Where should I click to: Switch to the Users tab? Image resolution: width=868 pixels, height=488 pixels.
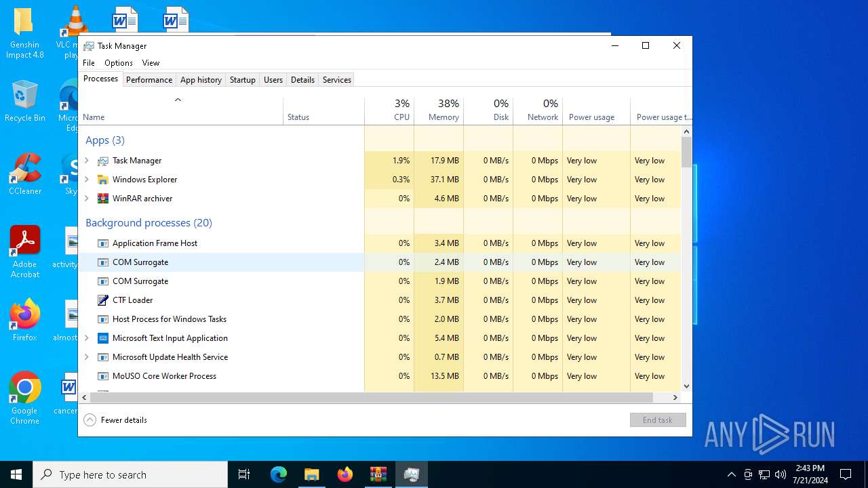coord(273,80)
